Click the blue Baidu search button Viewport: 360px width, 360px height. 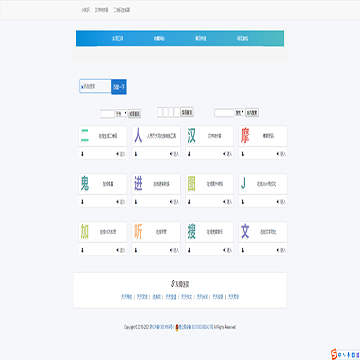[x=119, y=87]
